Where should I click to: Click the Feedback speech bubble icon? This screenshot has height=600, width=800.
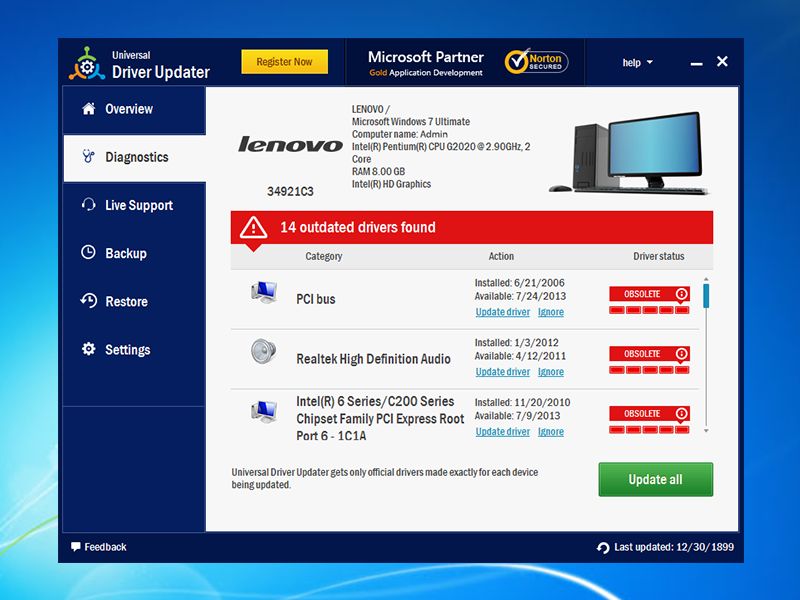76,547
